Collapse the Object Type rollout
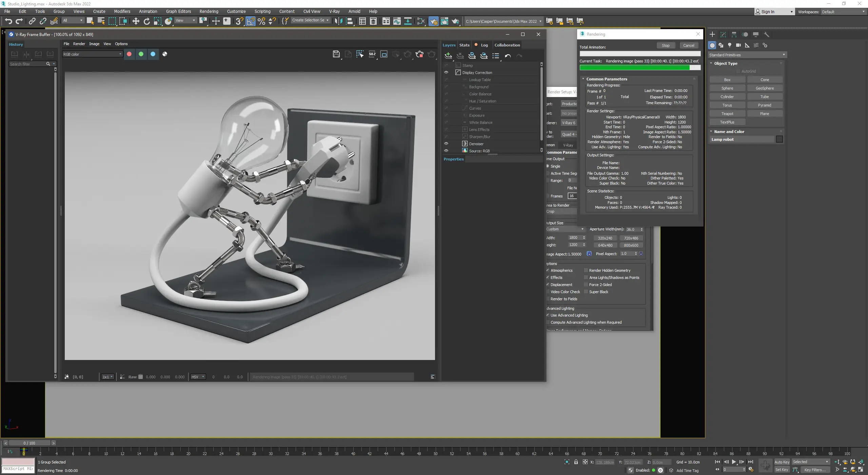 tap(726, 63)
